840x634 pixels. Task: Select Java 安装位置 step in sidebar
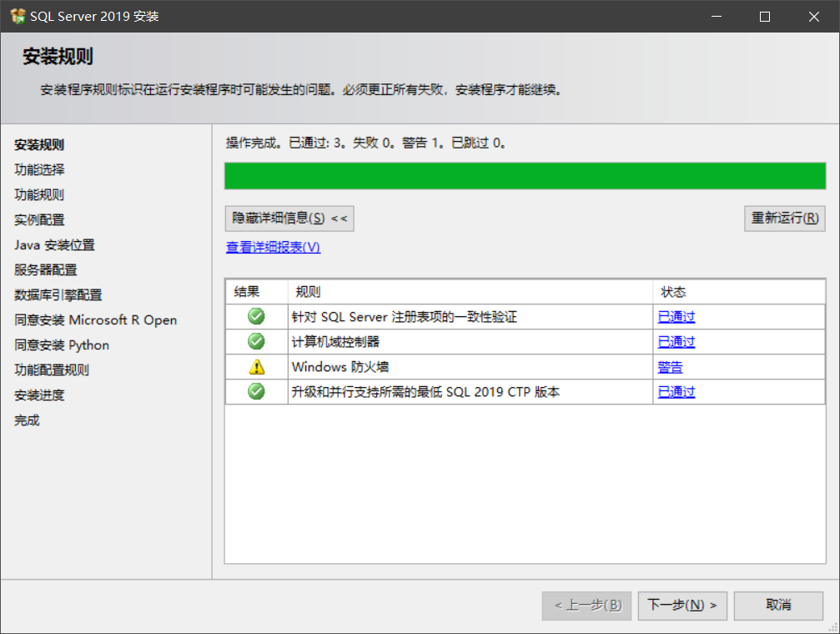[54, 245]
